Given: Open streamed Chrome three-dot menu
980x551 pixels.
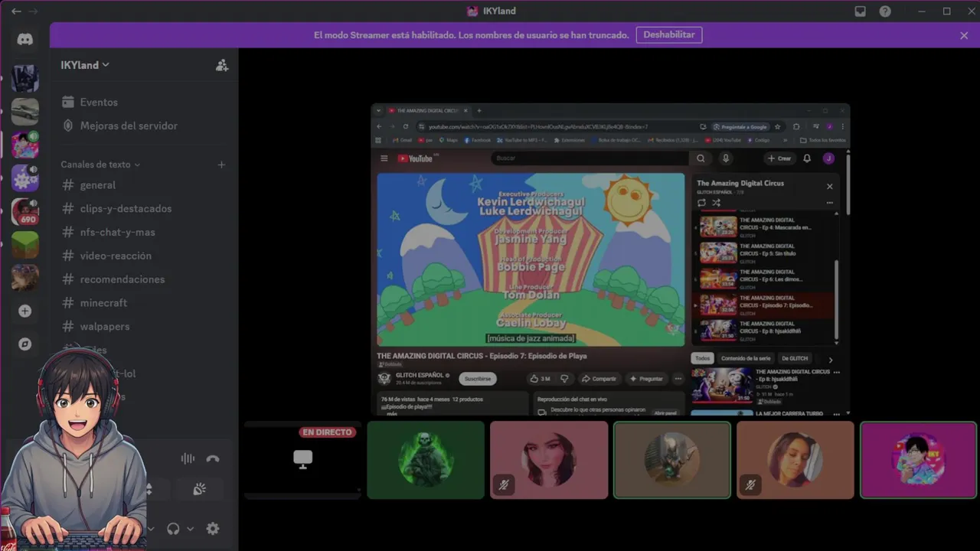Looking at the screenshot, I should 843,126.
